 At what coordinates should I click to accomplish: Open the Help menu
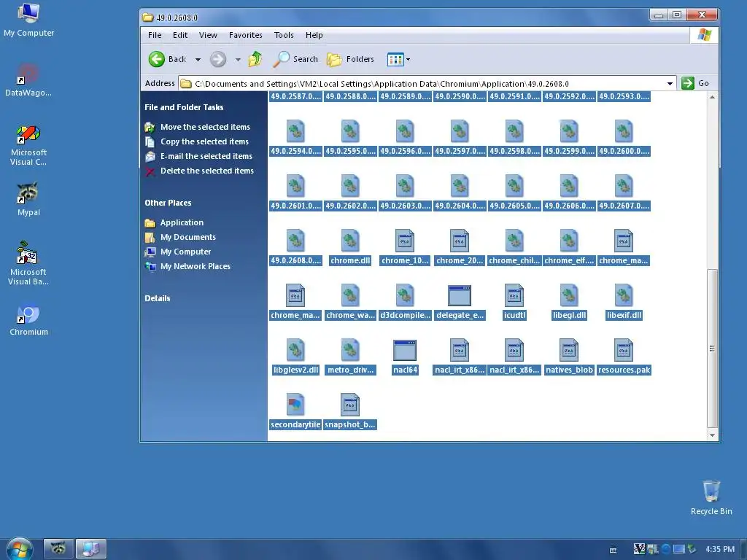314,35
